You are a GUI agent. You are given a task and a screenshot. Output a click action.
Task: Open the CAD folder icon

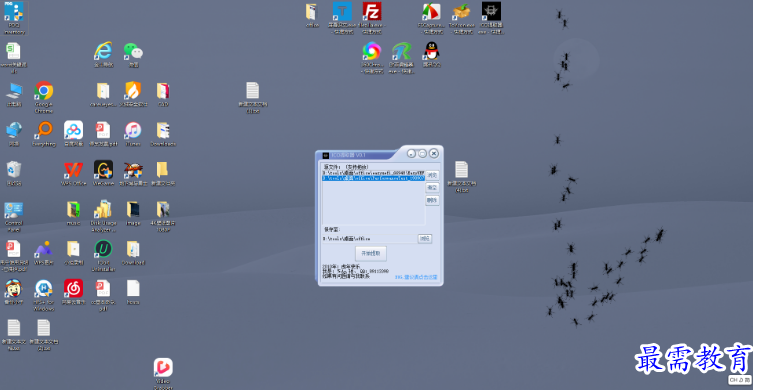(163, 90)
